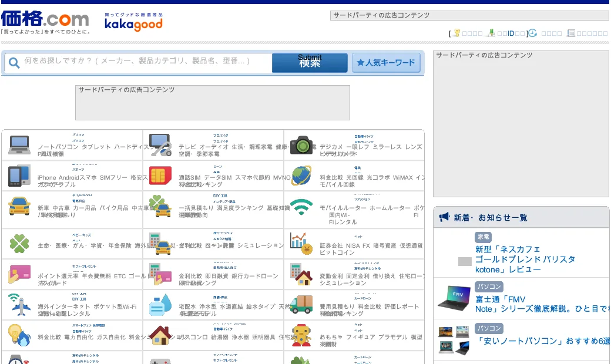Screen dimensions: 611x364
Task: Select the clover with car insurance icon
Action: (160, 206)
